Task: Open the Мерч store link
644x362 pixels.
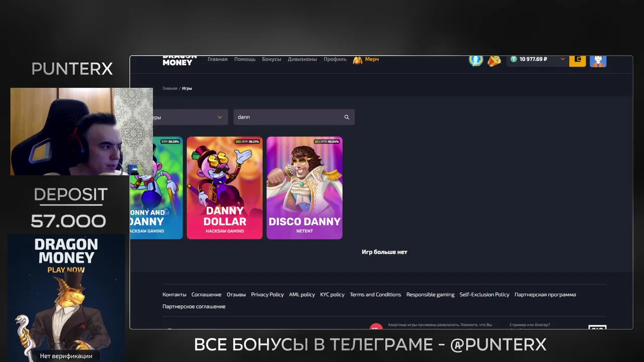Action: 372,59
